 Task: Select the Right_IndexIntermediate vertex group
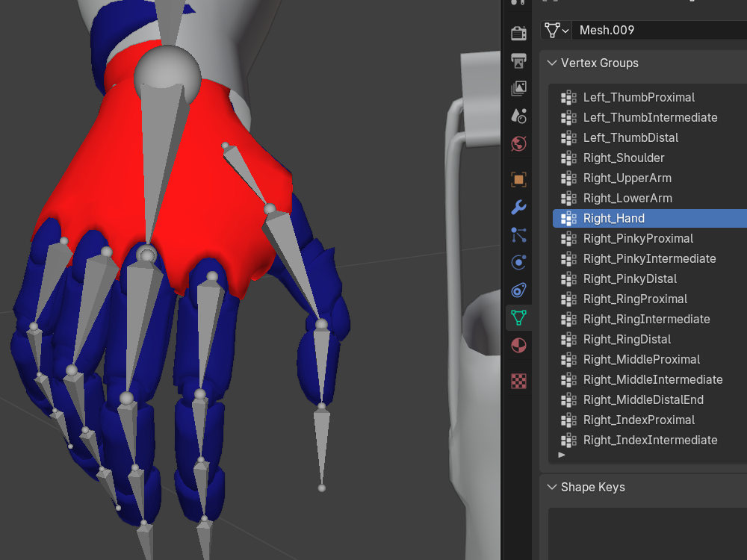pos(650,440)
